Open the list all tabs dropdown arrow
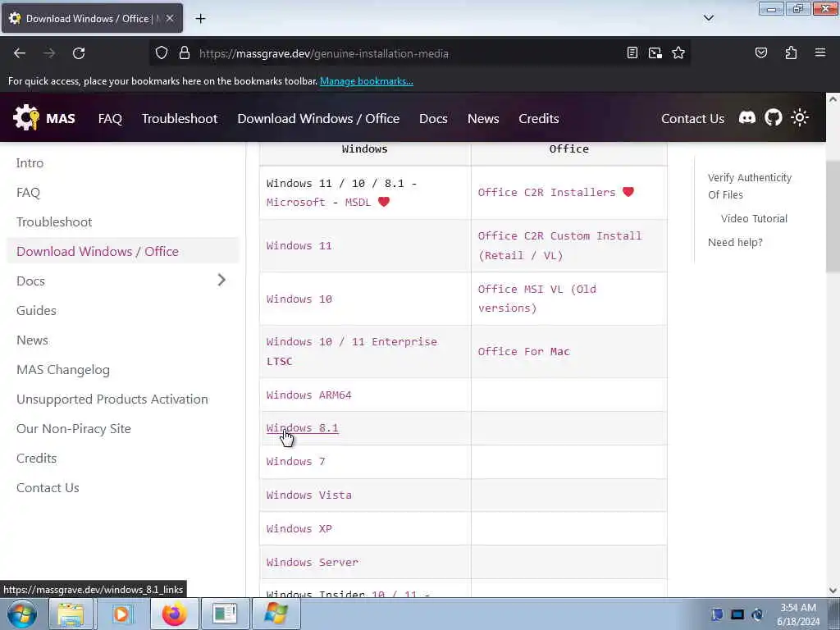Viewport: 840px width, 630px height. [x=708, y=18]
